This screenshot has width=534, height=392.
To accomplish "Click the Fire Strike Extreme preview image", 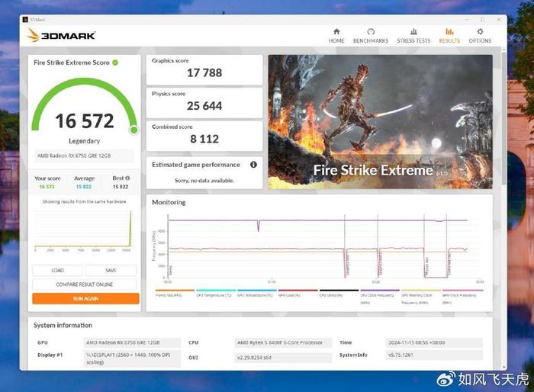I will 380,121.
